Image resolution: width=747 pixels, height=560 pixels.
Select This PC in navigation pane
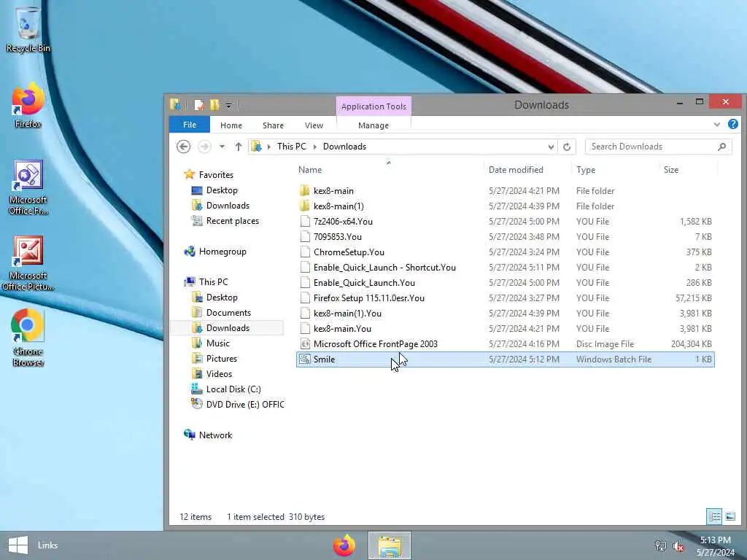pyautogui.click(x=213, y=282)
